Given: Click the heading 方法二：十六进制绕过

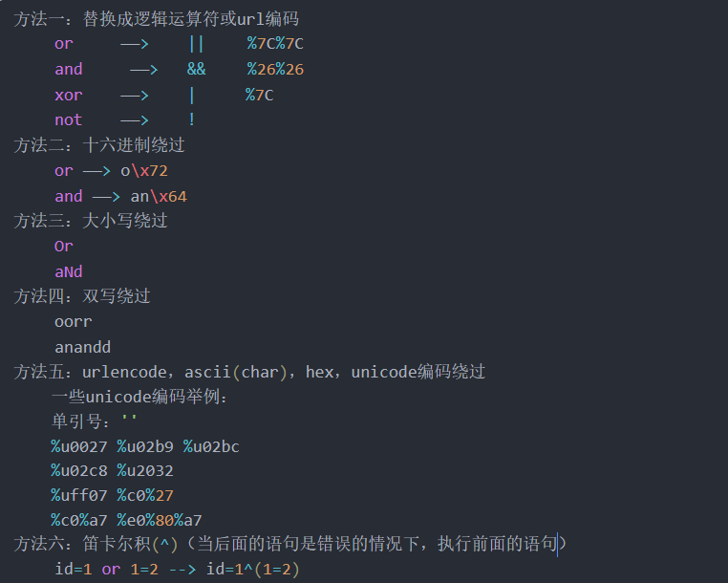Looking at the screenshot, I should [99, 145].
